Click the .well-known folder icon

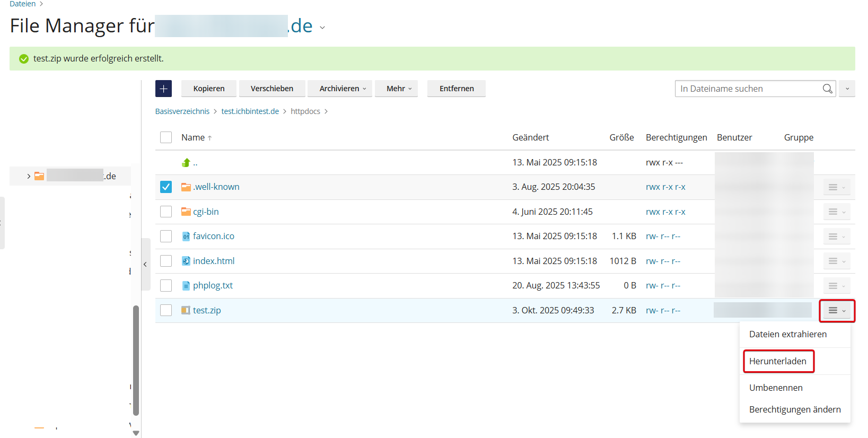[x=186, y=187]
